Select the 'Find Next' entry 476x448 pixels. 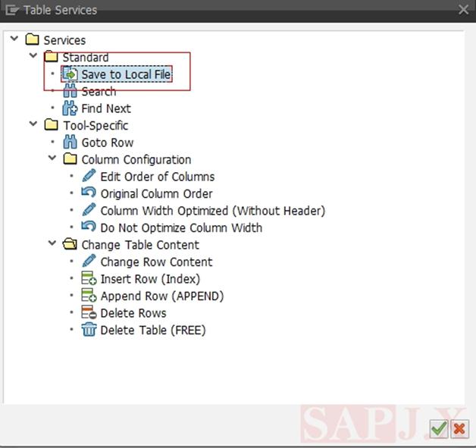[x=106, y=108]
